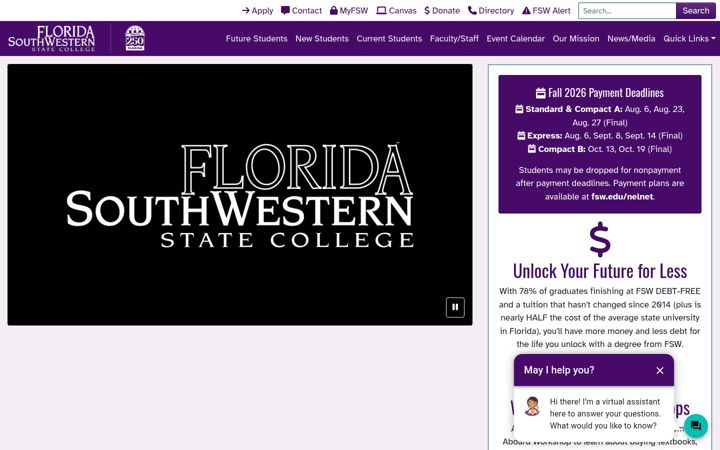
Task: Open the fsw.edu/nelnet link
Action: click(622, 197)
